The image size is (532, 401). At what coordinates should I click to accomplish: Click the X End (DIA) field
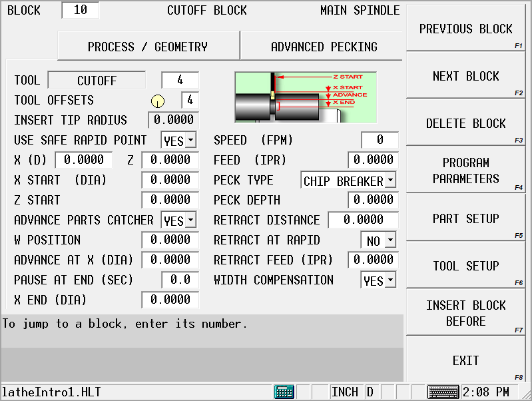tap(170, 300)
